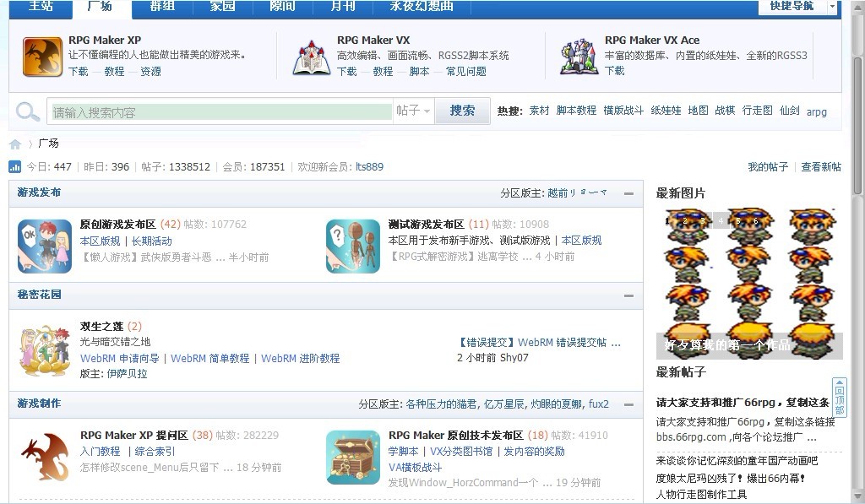
Task: Open the RPG Maker XP 提问区 dragon icon
Action: click(45, 457)
